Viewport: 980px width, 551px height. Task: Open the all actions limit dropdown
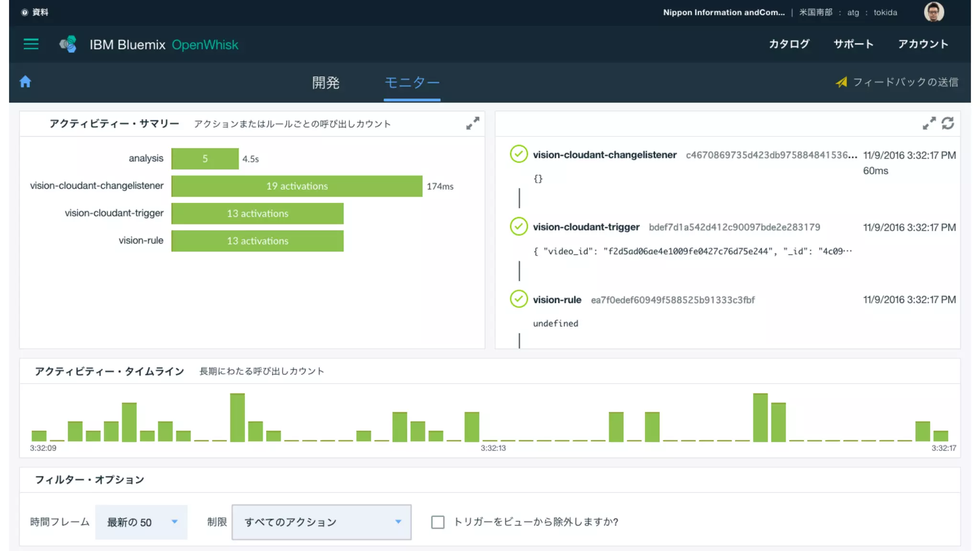pos(322,522)
